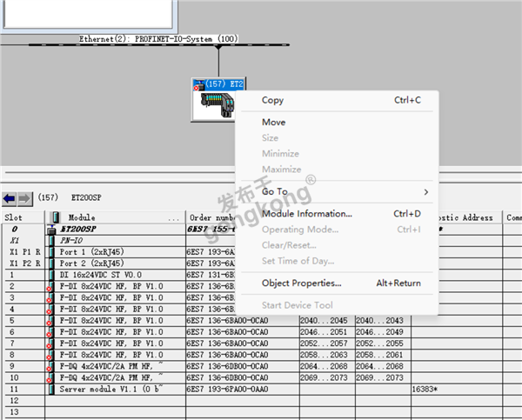The width and height of the screenshot is (522, 420).
Task: Click the error-marked icon of slot 3 F-DI module
Action: click(50, 298)
